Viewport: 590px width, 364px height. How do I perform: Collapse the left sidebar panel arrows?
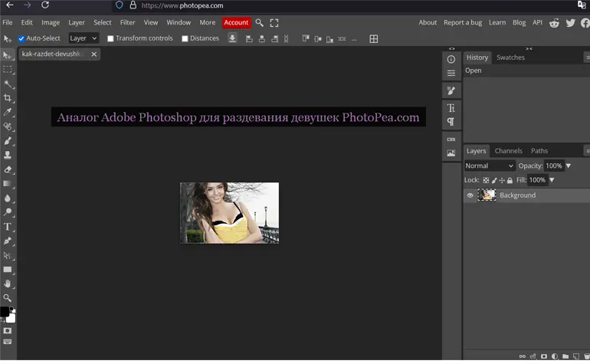451,48
